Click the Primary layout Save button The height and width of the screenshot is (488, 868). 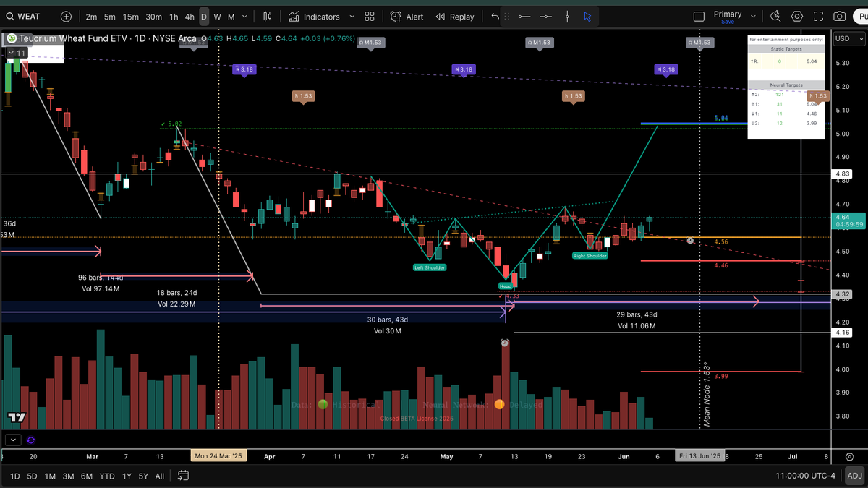click(x=728, y=22)
